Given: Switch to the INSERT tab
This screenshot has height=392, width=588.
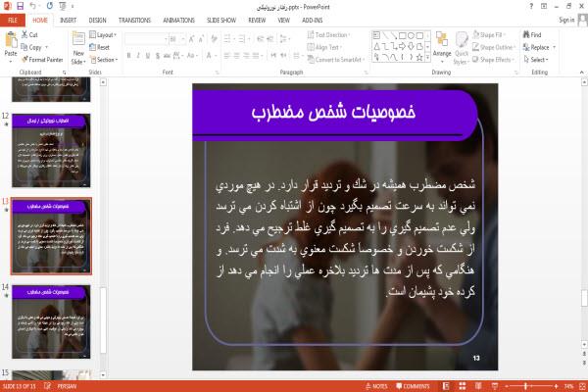Looking at the screenshot, I should tap(68, 21).
